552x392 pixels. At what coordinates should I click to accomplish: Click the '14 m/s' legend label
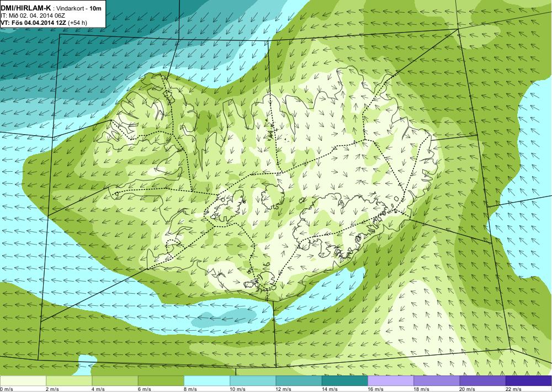coord(330,389)
